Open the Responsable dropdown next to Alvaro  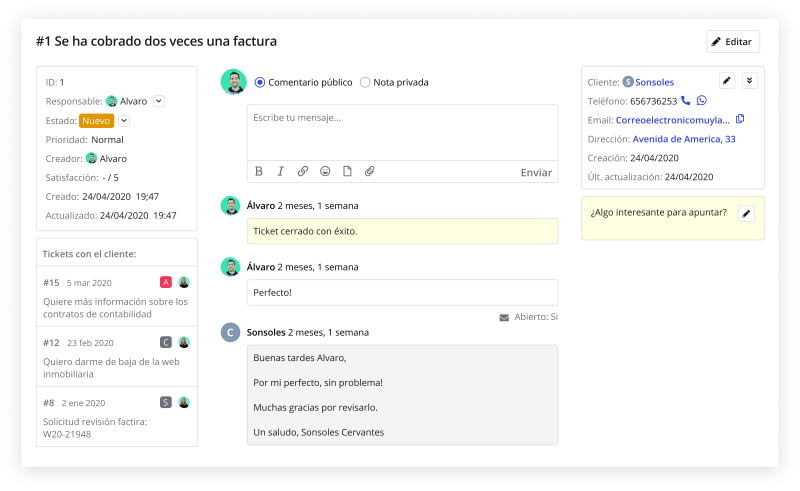pyautogui.click(x=159, y=101)
